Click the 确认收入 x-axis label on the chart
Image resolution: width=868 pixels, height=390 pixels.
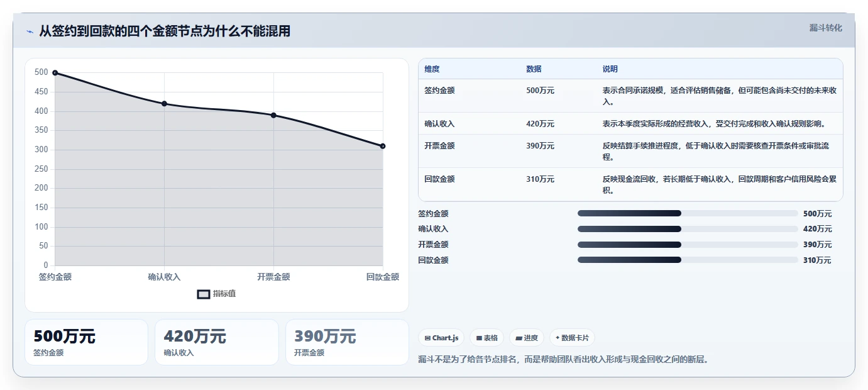(x=164, y=277)
